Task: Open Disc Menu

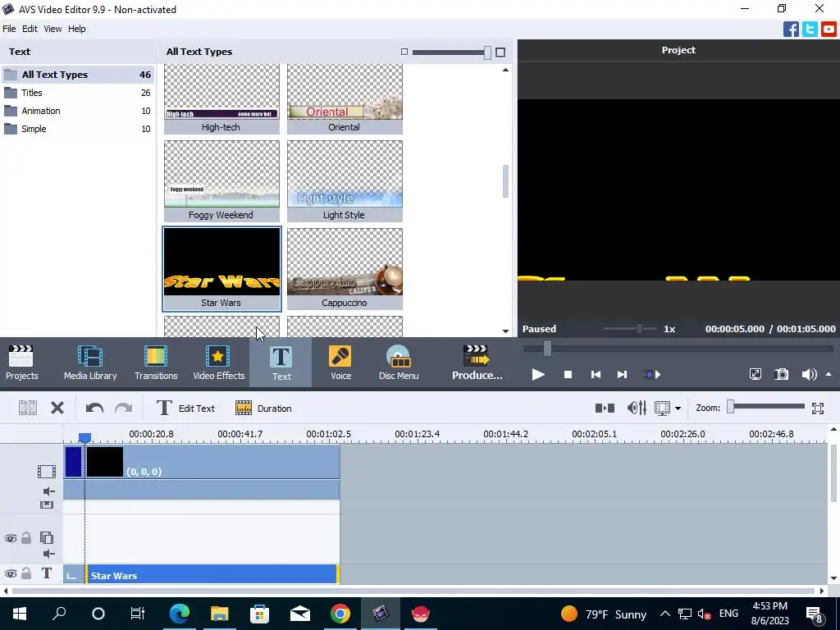Action: click(399, 363)
